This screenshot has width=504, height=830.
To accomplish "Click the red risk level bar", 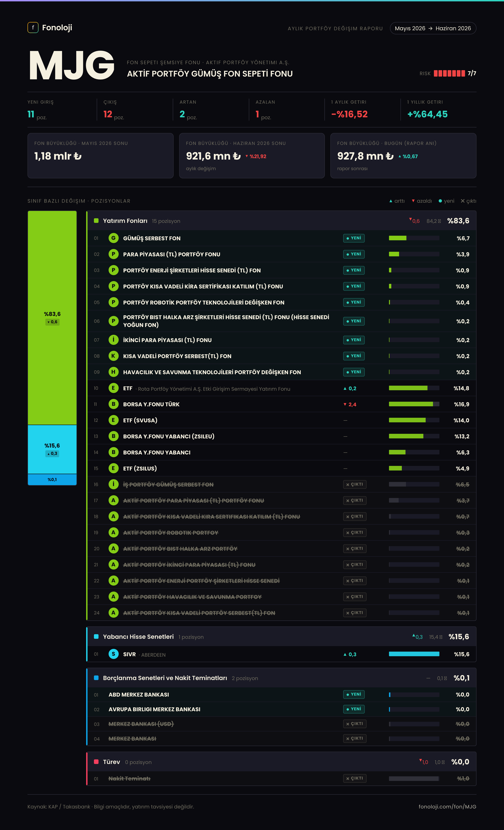I will (449, 73).
